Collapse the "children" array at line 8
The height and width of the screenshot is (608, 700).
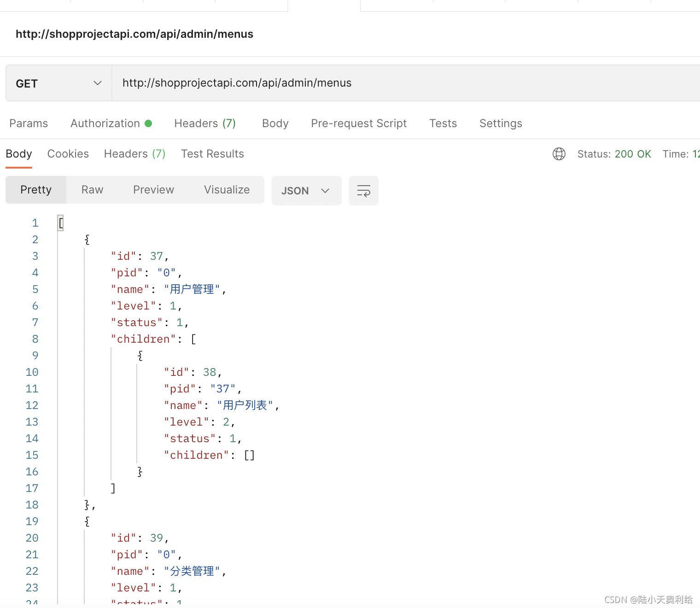[x=193, y=339]
